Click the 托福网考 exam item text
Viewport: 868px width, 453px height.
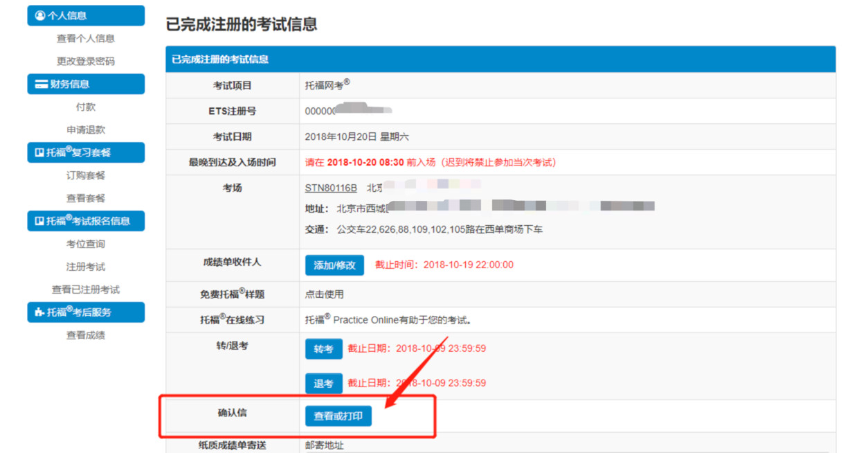pos(327,85)
